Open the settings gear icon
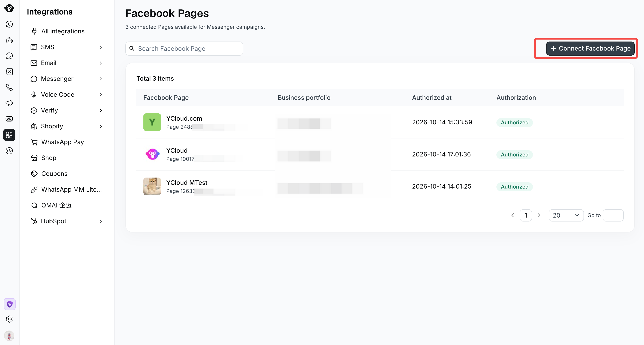The width and height of the screenshot is (644, 345). click(x=9, y=319)
